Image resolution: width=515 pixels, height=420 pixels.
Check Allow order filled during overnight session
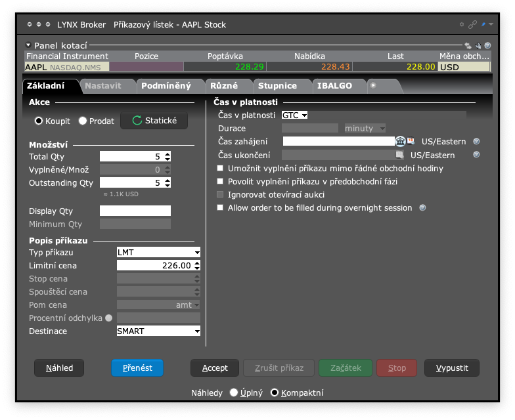[220, 207]
